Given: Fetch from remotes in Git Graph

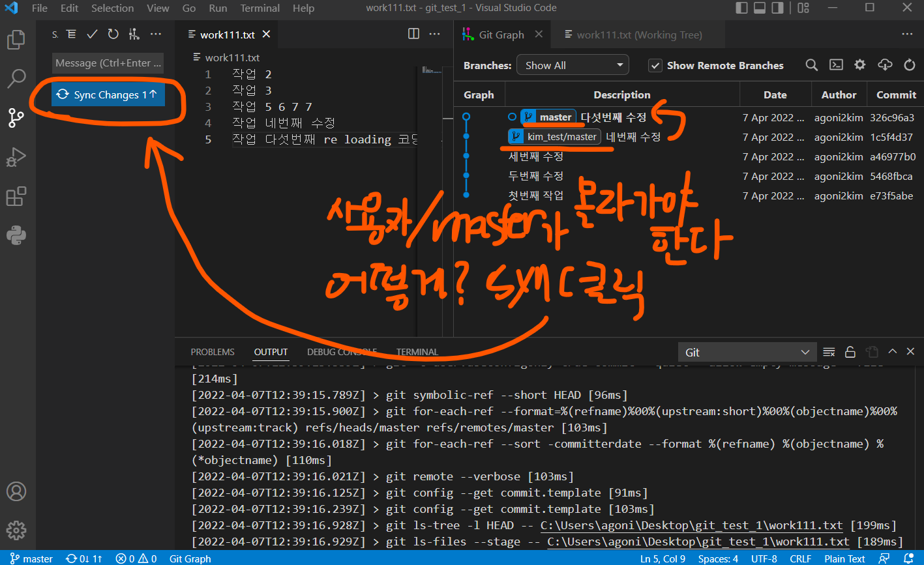Looking at the screenshot, I should (885, 65).
